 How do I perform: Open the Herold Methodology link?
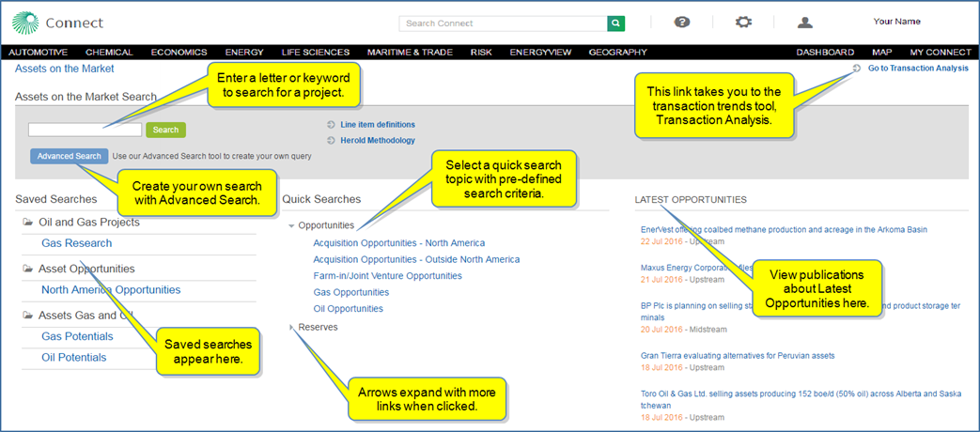[378, 141]
